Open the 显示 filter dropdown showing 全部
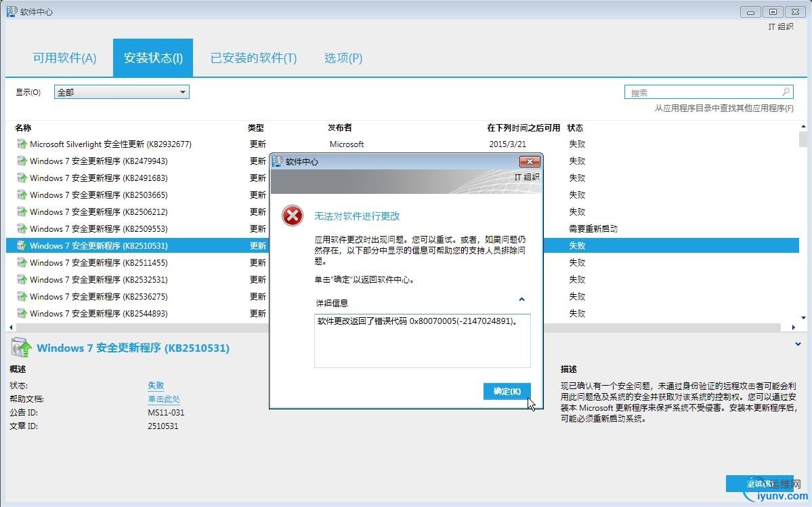 point(122,92)
